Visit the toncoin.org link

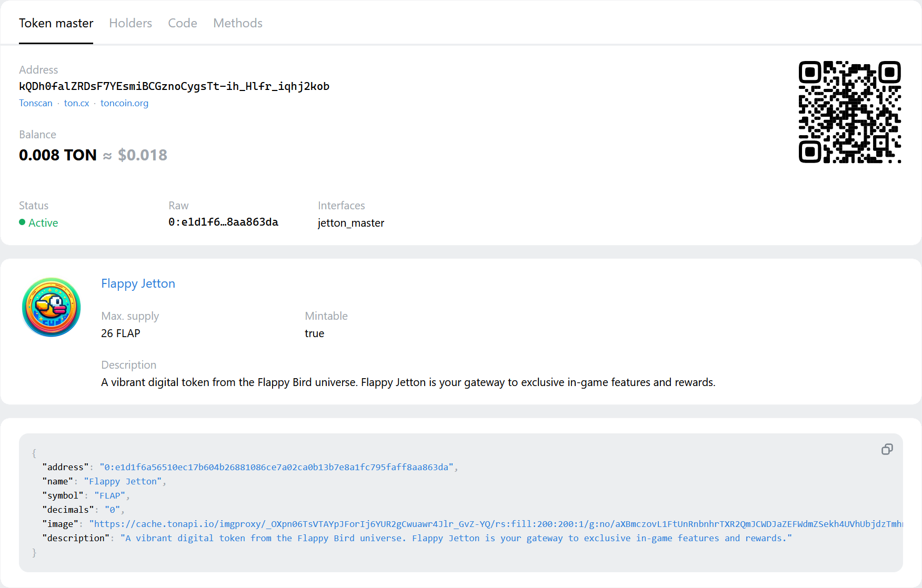pos(124,103)
